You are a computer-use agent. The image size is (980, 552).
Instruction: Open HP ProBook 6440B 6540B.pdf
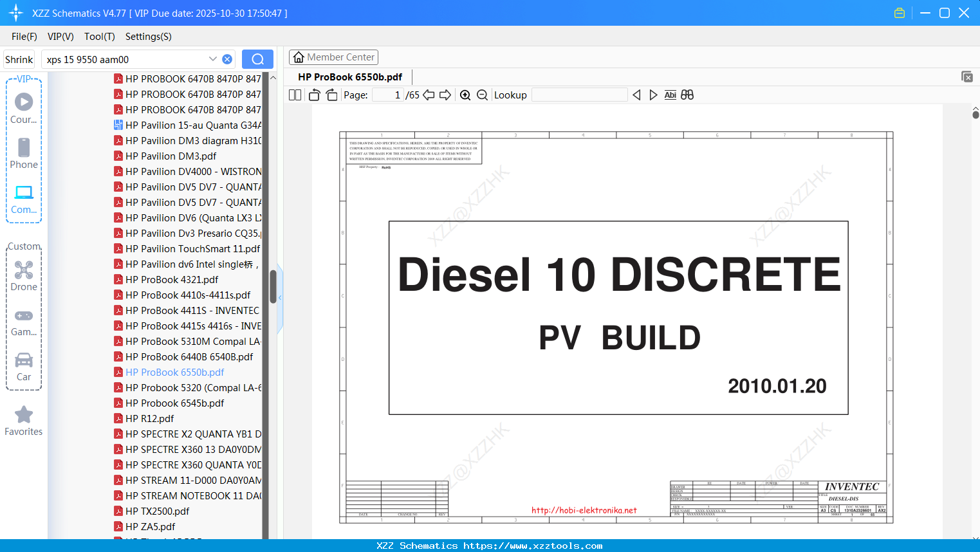(x=183, y=357)
